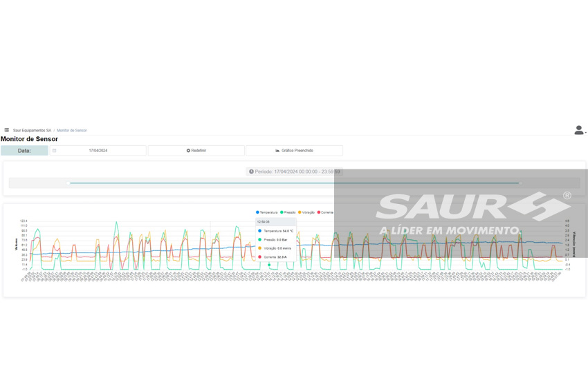Click the 17/04/2024 date input field
Viewport: 588px width, 390px height.
pyautogui.click(x=98, y=150)
